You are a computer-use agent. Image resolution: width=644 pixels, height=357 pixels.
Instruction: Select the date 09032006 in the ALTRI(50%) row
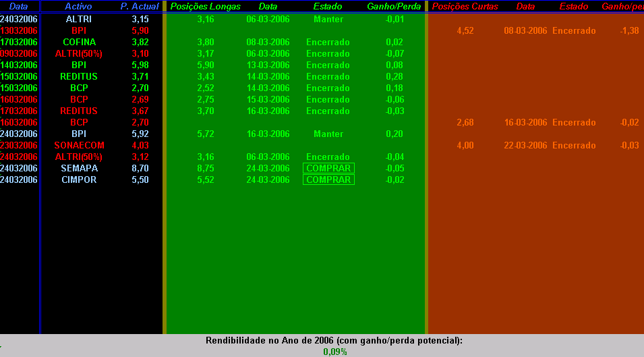[x=19, y=53]
